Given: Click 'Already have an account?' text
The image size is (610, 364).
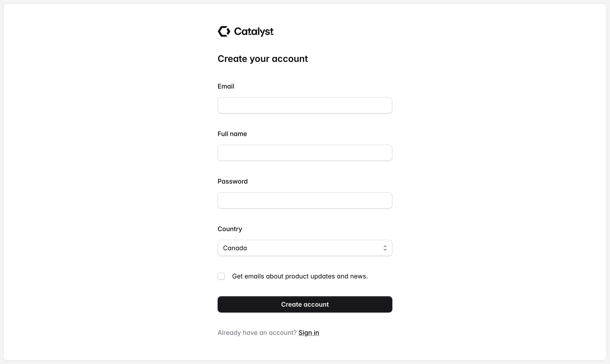Looking at the screenshot, I should pos(257,333).
